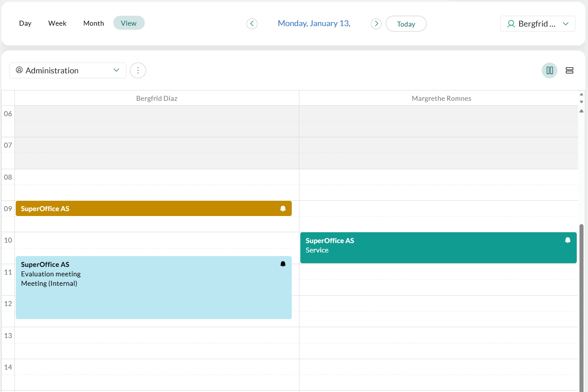The image size is (588, 392).
Task: Click the 13 hour label
Action: tap(8, 335)
